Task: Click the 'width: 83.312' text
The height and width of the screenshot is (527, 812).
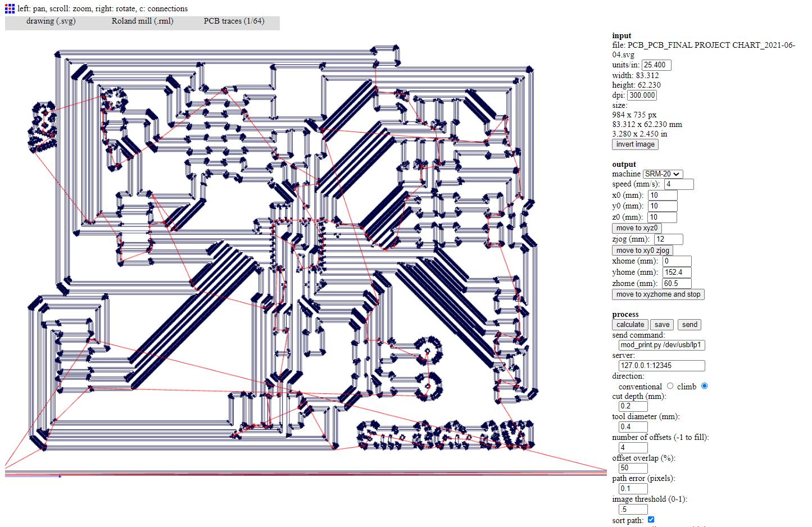Action: (x=636, y=75)
